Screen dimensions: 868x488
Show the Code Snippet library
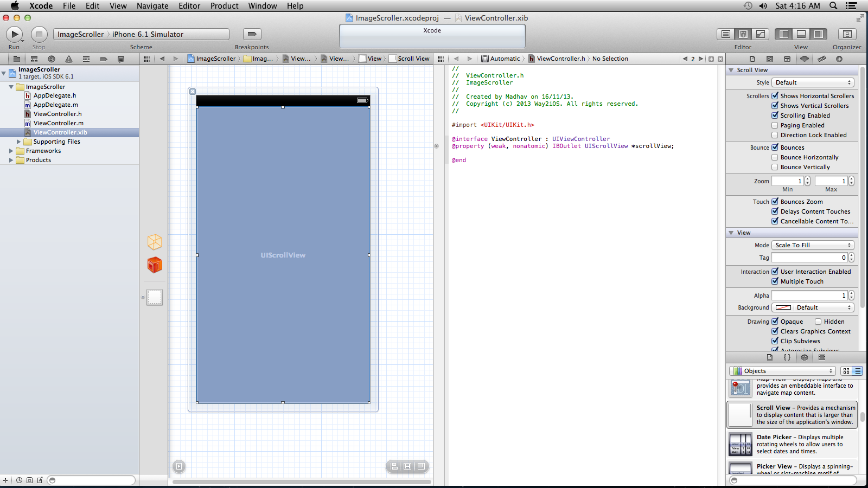point(787,357)
